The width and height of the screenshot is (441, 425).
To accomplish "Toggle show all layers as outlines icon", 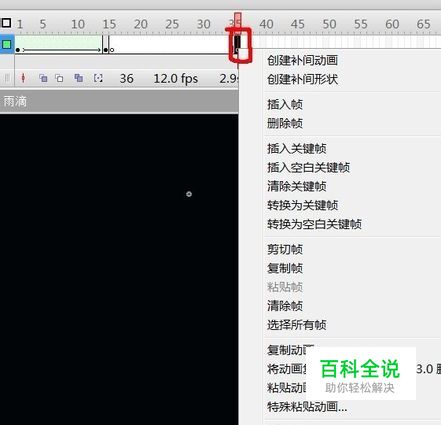I will coord(6,23).
